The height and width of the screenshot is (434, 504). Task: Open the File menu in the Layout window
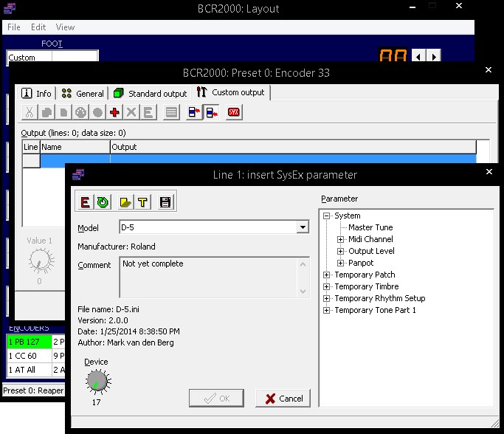point(14,27)
